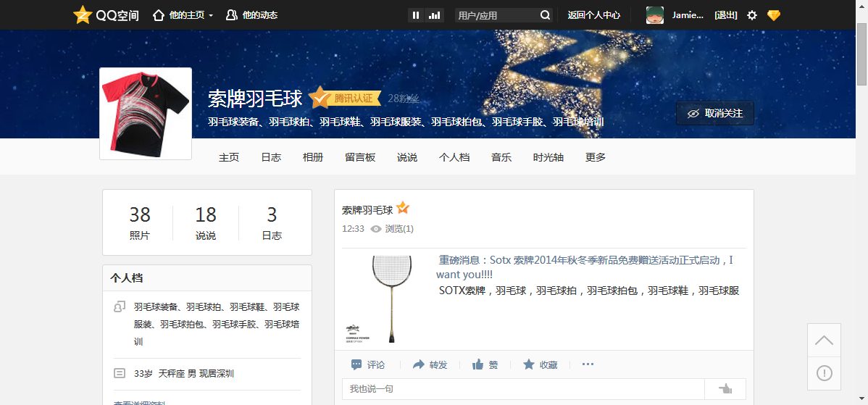This screenshot has height=405, width=868.
Task: Switch to the 日志 tab
Action: coord(271,157)
